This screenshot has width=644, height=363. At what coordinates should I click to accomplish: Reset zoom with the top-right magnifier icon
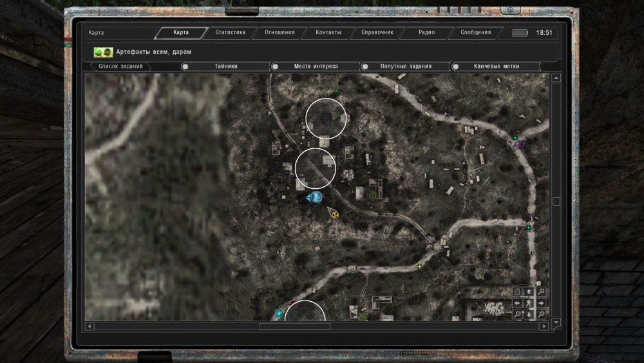tap(542, 291)
